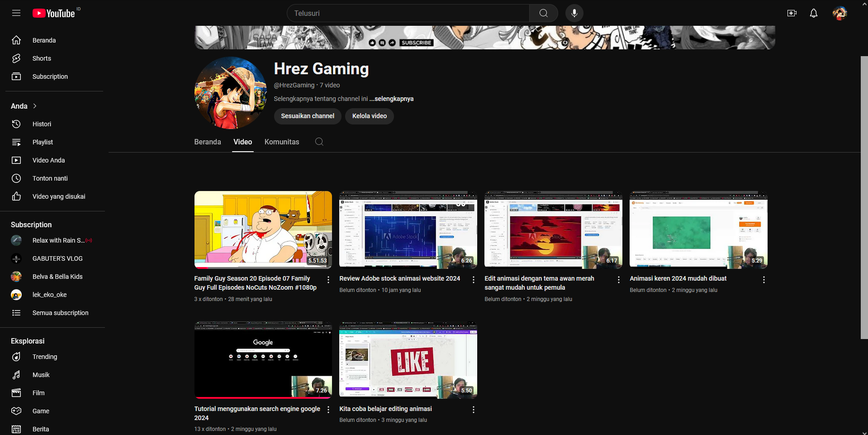Open Subscription feed in sidebar
Viewport: 868px width, 435px height.
[54, 76]
